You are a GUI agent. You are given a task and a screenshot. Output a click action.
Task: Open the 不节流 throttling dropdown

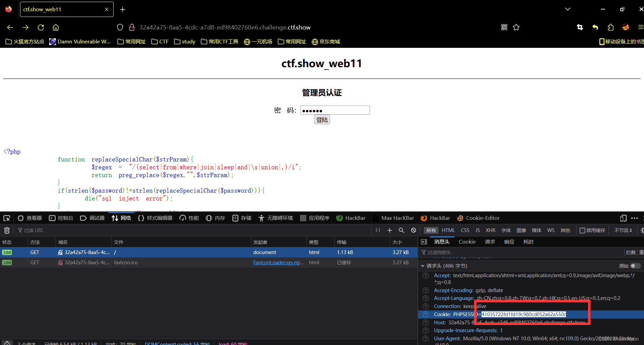623,230
